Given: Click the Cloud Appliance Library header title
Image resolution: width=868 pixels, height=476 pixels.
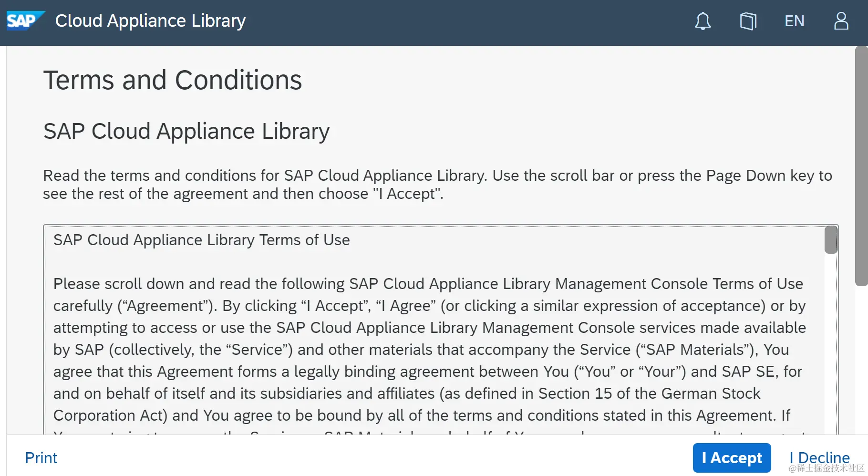Looking at the screenshot, I should tap(150, 21).
